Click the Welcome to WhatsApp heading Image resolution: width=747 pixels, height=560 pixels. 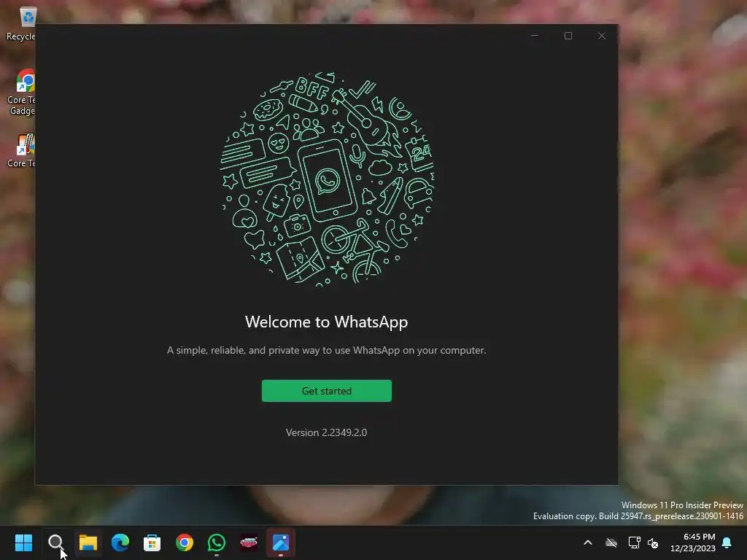point(326,322)
